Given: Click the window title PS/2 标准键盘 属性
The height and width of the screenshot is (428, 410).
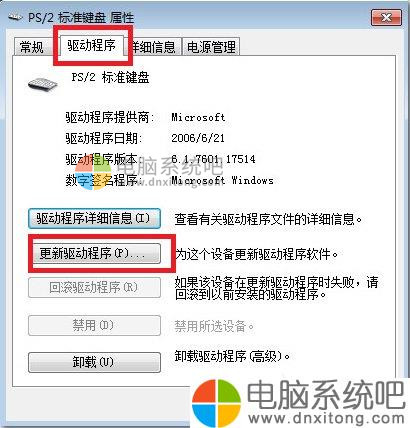Looking at the screenshot, I should click(x=81, y=17).
